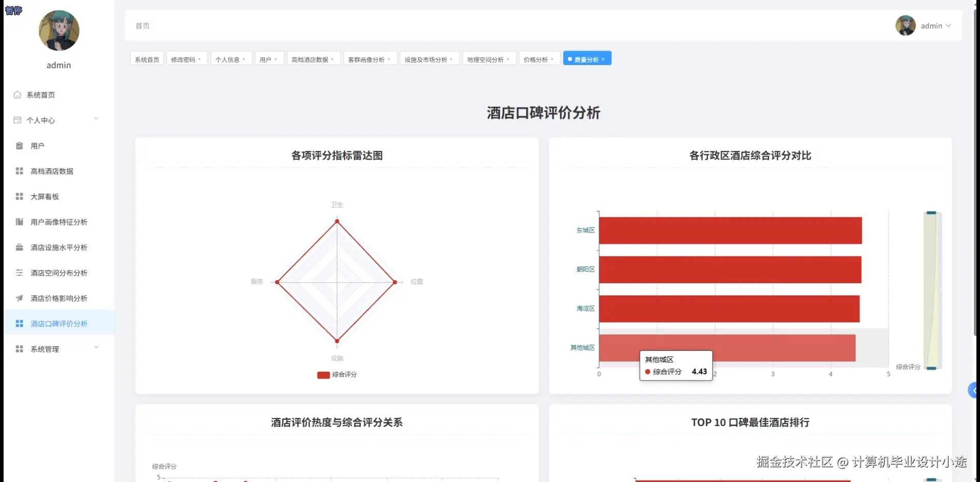Screen dimensions: 980x482
Task: Switch to the 地理空间分析 tab
Action: click(x=485, y=58)
